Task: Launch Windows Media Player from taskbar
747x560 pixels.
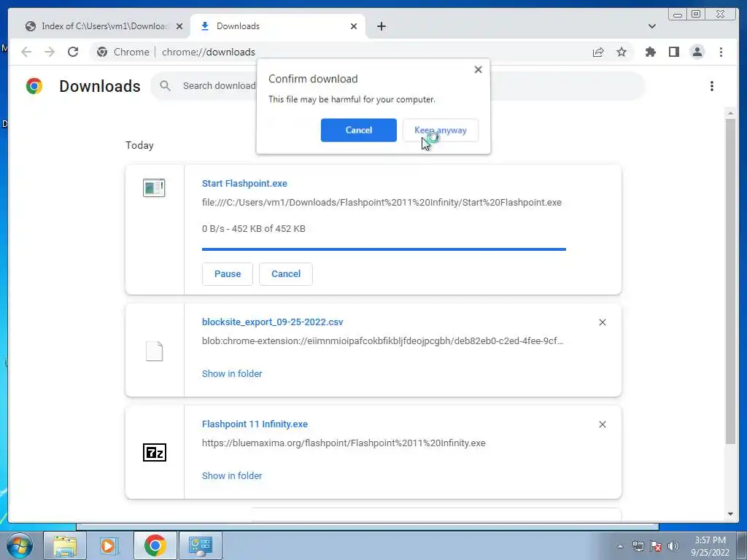Action: tap(109, 545)
